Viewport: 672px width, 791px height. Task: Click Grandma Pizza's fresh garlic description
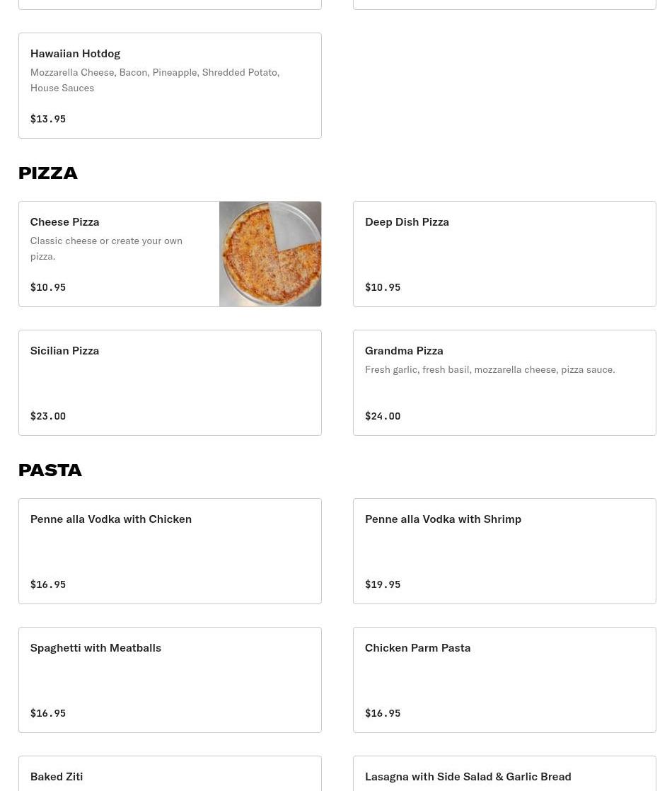point(490,370)
